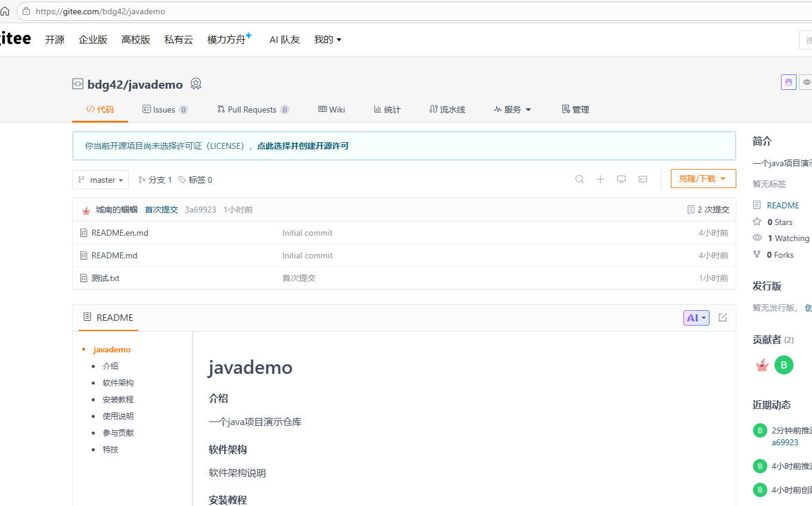
Task: Jump to 参与贡献 in README outline
Action: click(x=118, y=433)
